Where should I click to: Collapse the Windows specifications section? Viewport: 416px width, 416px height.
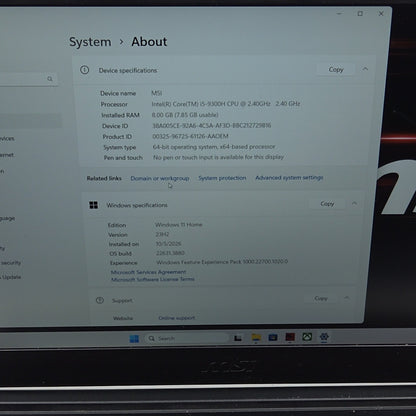354,203
